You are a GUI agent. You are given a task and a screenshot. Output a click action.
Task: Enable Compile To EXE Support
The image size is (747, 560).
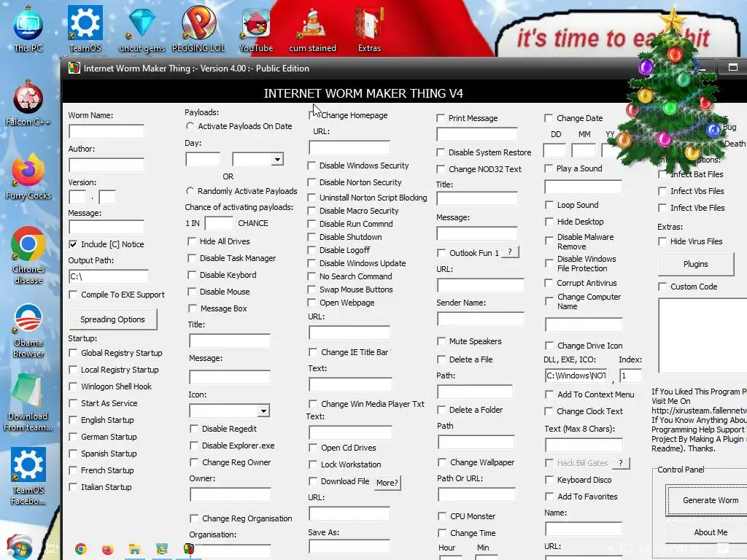pos(73,295)
